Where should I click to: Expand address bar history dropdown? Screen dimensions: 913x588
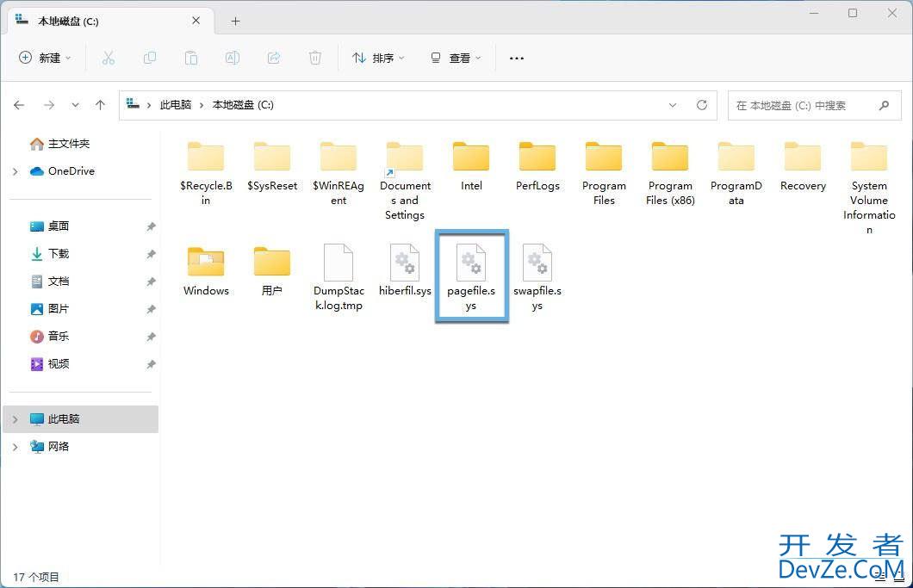click(673, 105)
